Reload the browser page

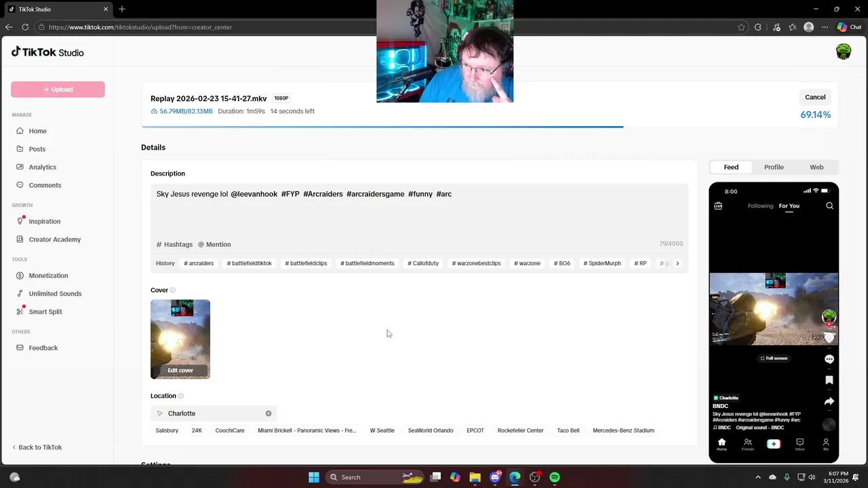point(25,27)
